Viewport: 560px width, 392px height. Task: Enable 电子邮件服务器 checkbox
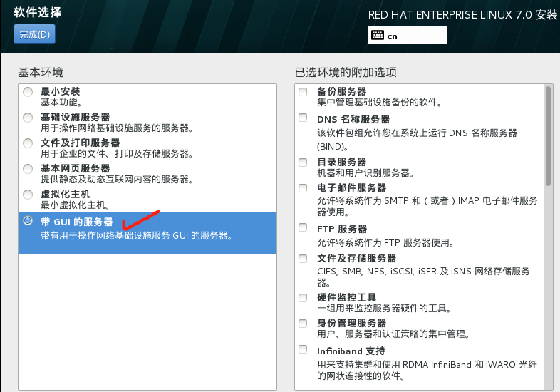[x=303, y=188]
